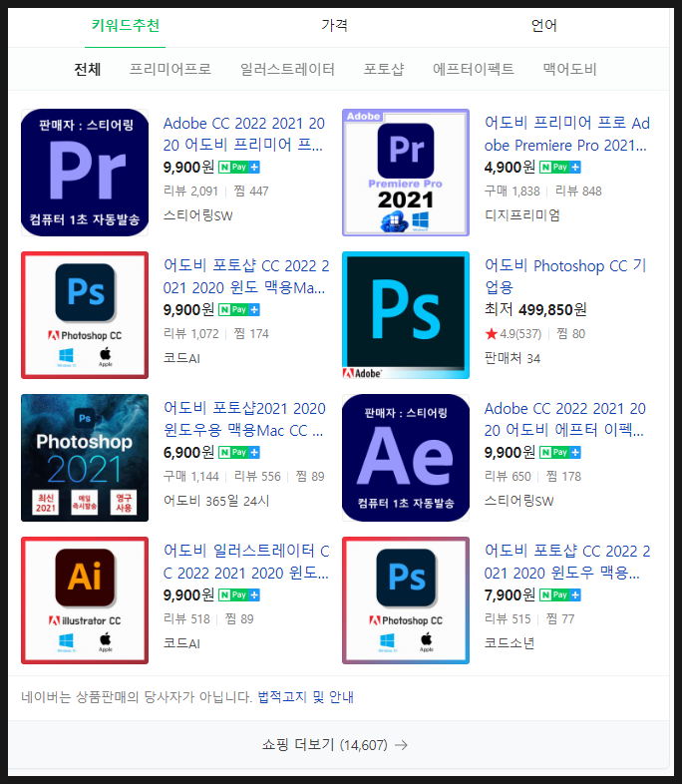Switch to the 가격 tab
This screenshot has width=682, height=784.
(334, 25)
